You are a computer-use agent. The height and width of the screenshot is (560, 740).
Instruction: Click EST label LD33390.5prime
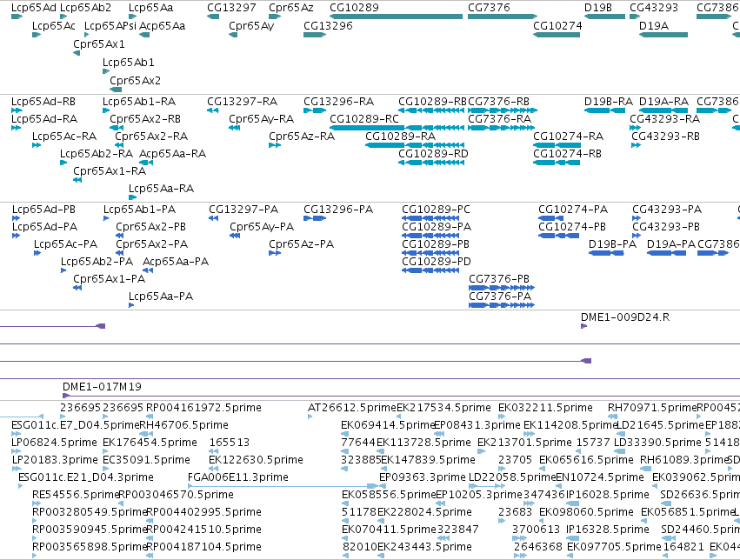(x=657, y=443)
